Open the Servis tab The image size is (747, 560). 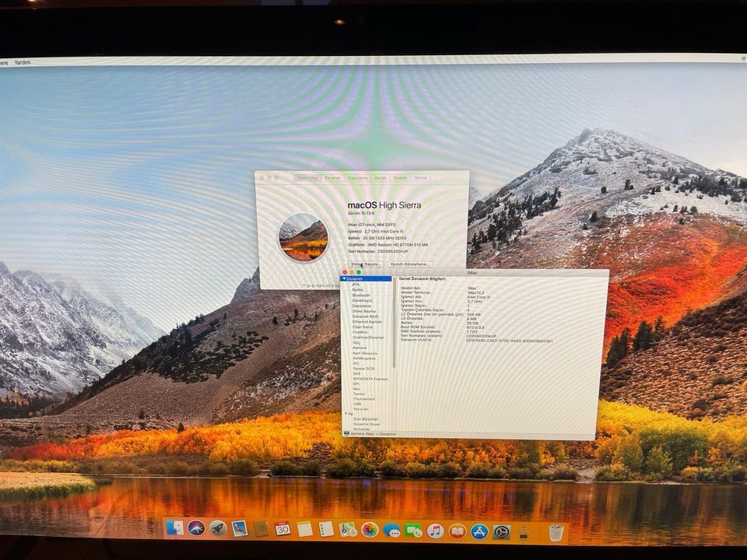pos(420,177)
